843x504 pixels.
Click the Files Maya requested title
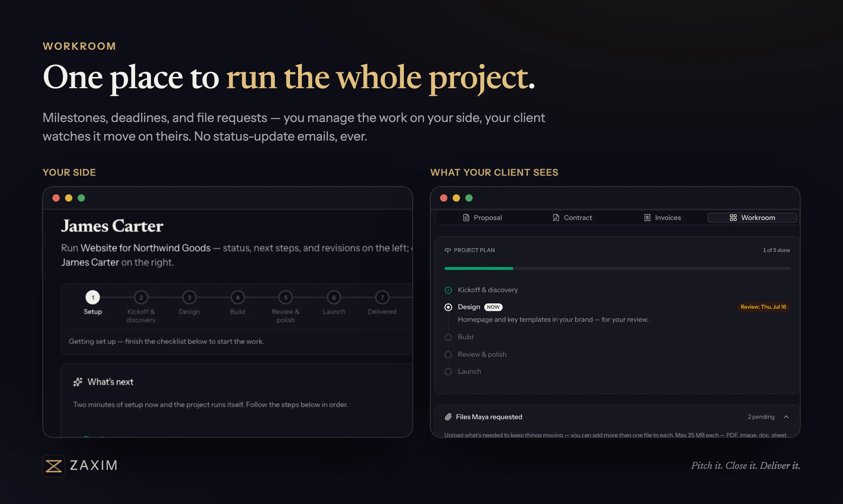click(489, 417)
